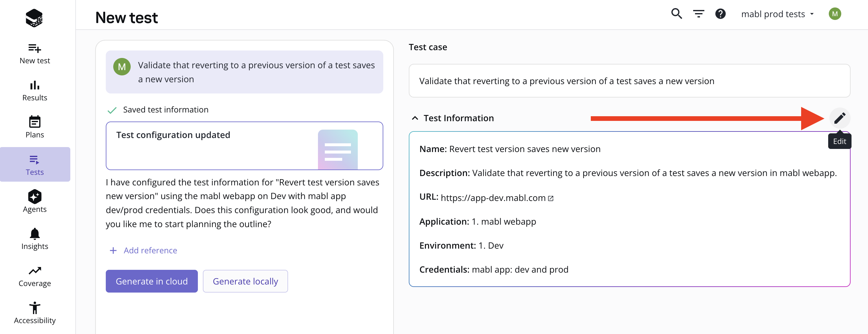Click the New test page heading
868x334 pixels.
126,17
